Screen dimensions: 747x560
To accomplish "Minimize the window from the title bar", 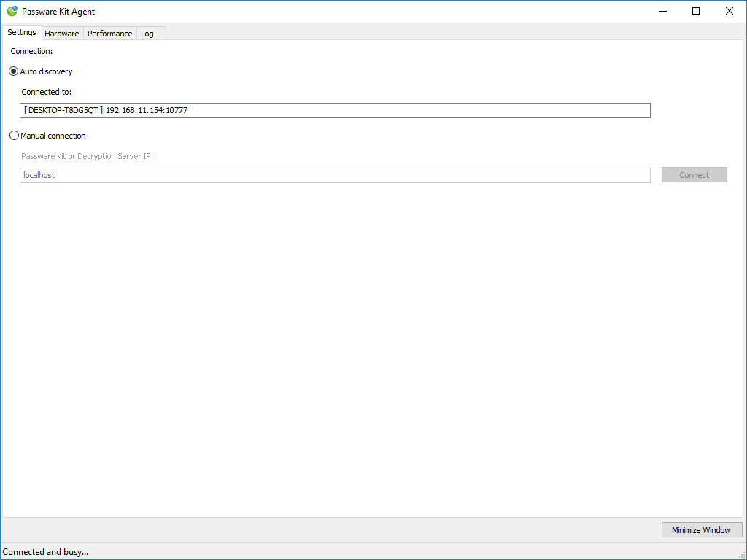I will tap(662, 11).
